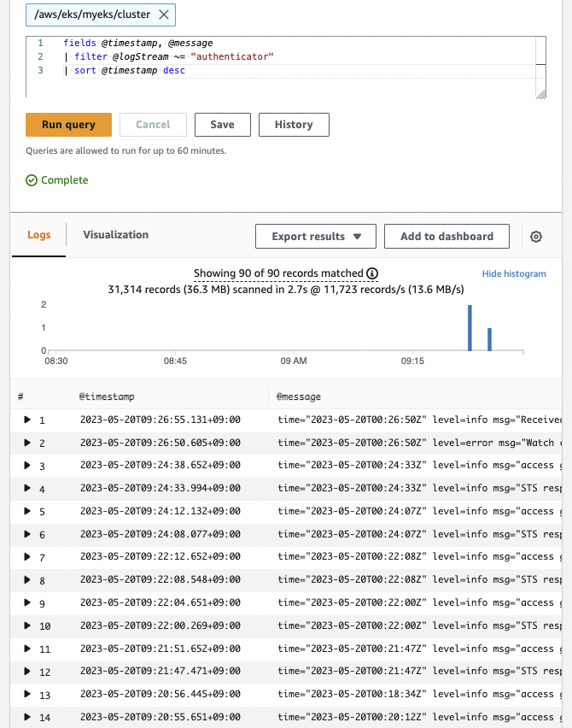Expand log row 9
Image resolution: width=572 pixels, height=728 pixels.
click(27, 602)
